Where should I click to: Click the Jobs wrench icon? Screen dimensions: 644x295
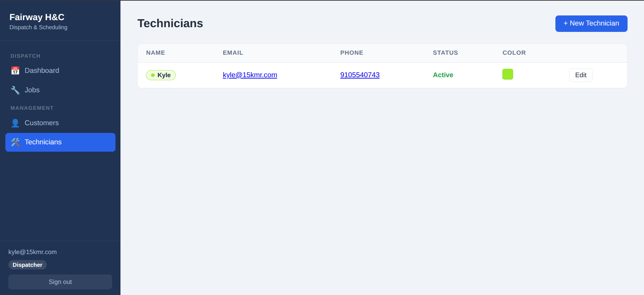[x=15, y=90]
